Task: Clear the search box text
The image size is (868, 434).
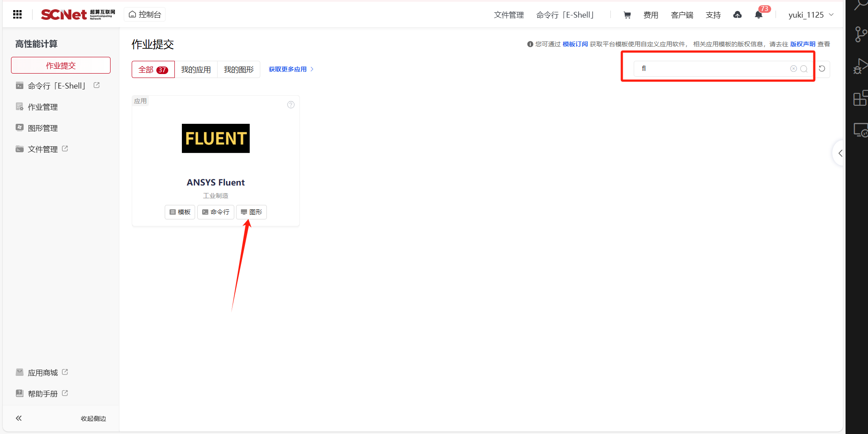Action: pos(793,69)
